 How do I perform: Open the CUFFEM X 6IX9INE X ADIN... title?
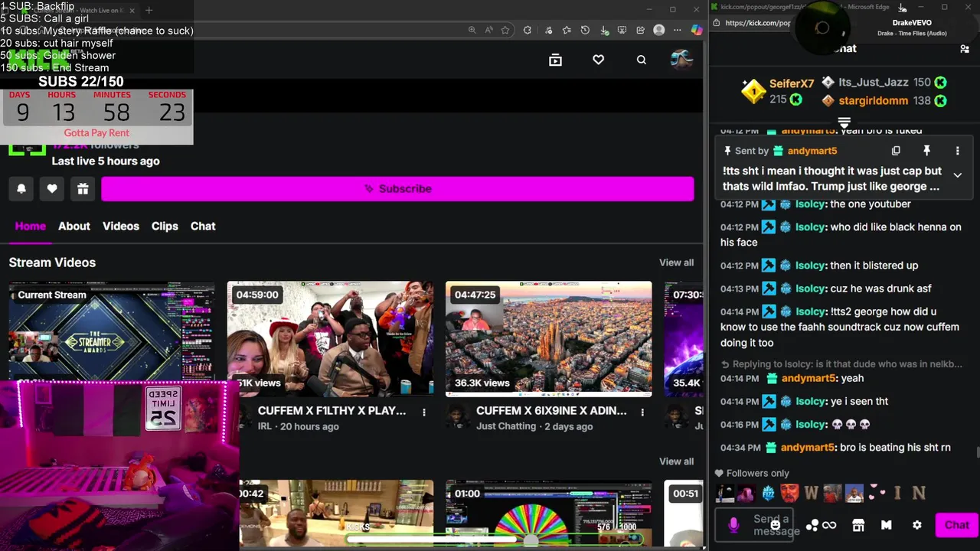click(x=551, y=411)
